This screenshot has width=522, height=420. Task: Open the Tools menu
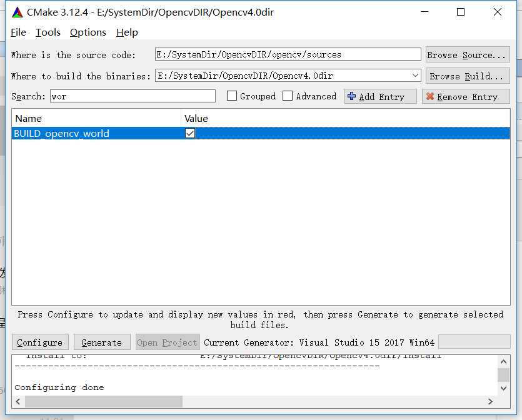tap(48, 32)
